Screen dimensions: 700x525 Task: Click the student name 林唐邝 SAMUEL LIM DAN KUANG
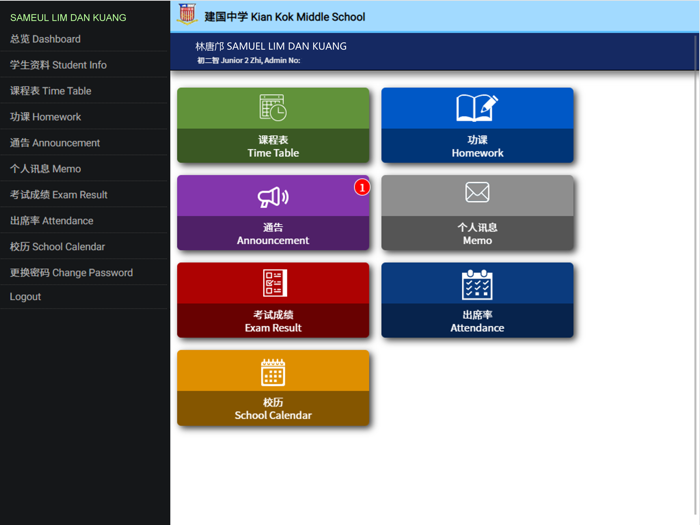click(271, 46)
